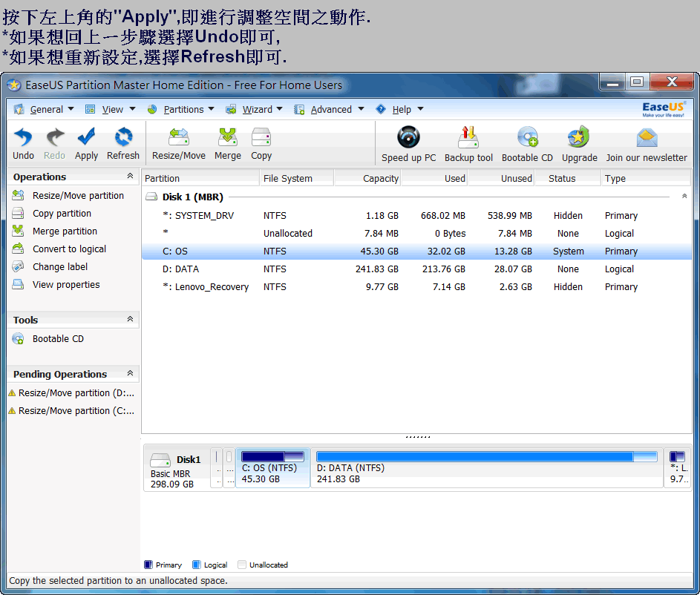Select Convert to logical operation
The width and height of the screenshot is (700, 595).
click(x=69, y=249)
